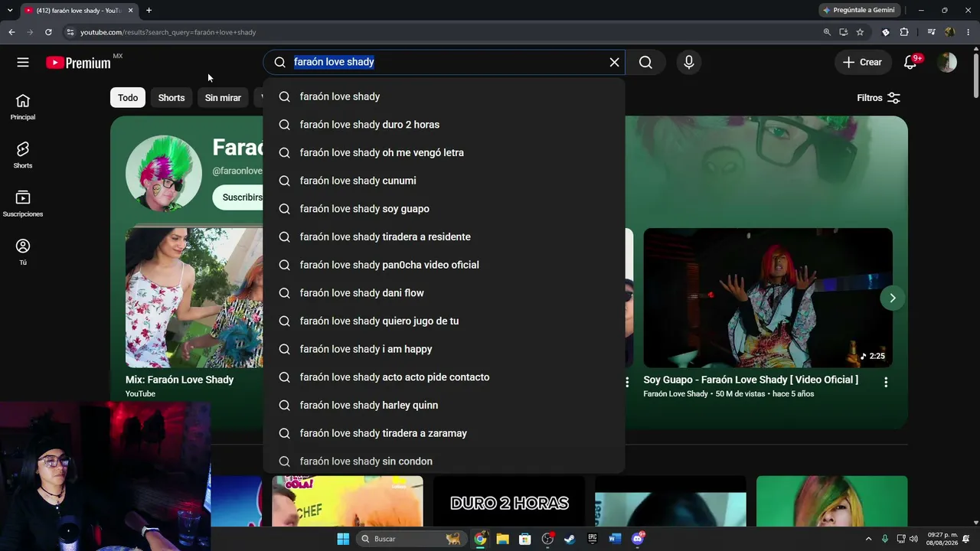Install app icon in the address bar
This screenshot has width=980, height=551.
843,32
